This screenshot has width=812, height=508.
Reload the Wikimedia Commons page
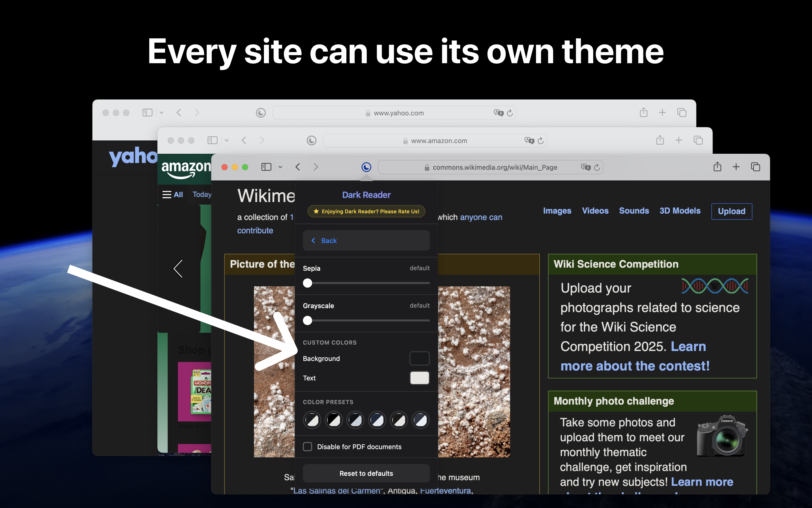tap(597, 167)
